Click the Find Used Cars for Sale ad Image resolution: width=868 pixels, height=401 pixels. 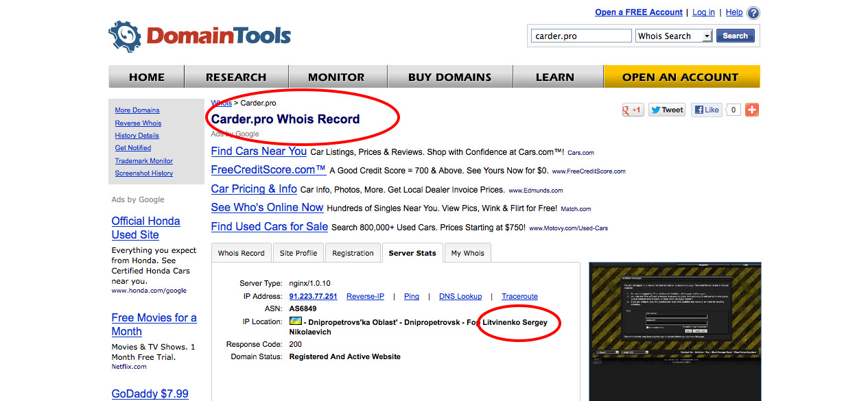270,227
